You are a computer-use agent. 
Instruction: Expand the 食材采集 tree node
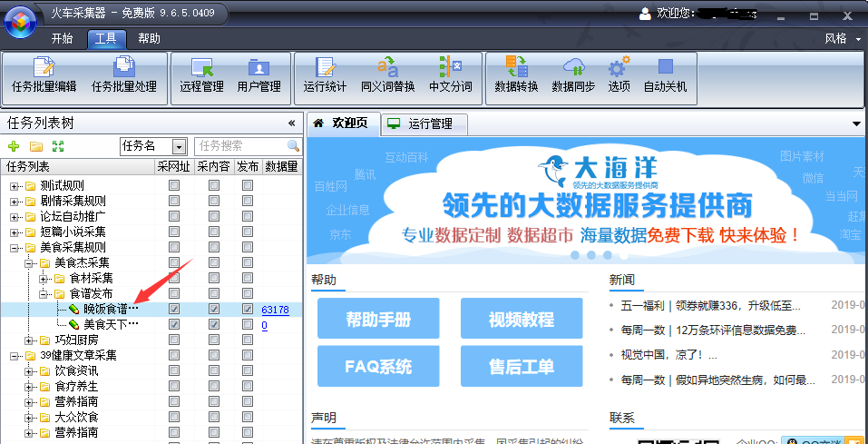(44, 278)
